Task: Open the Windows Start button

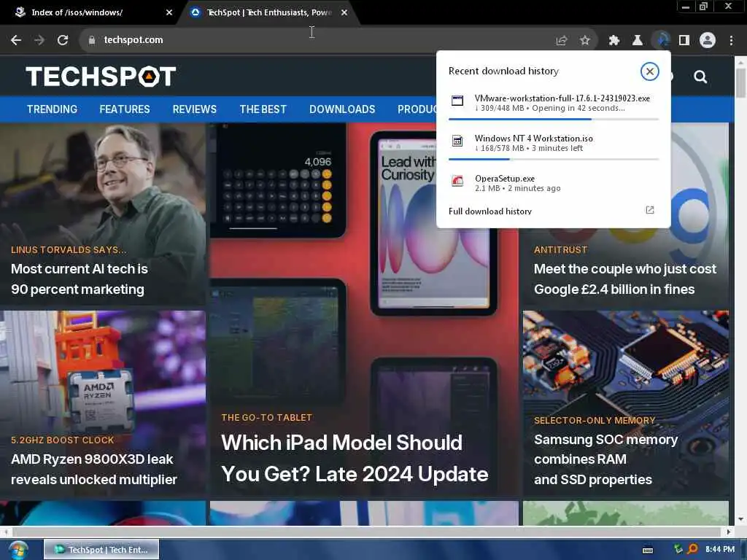Action: click(x=18, y=550)
